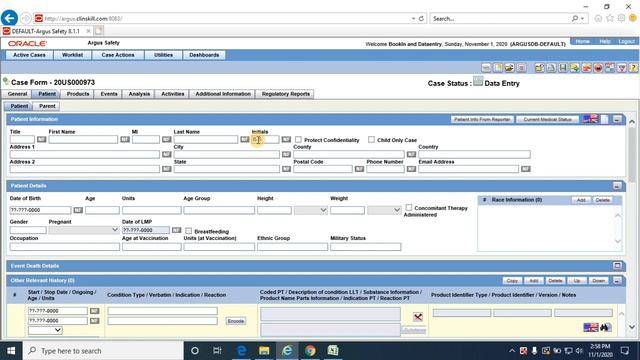Click the NF button beside City field
This screenshot has width=640, height=360.
286,154
